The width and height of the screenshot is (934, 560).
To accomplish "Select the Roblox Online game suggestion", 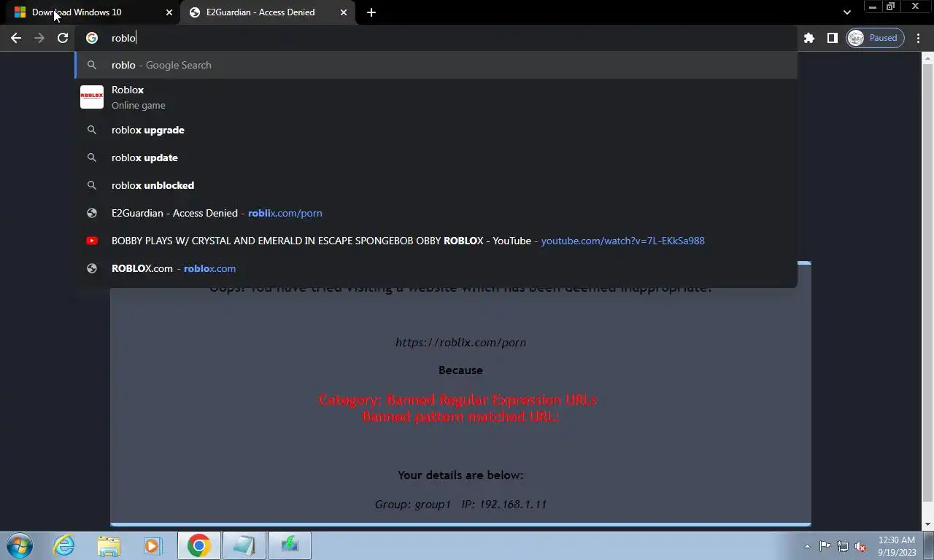I will [436, 97].
